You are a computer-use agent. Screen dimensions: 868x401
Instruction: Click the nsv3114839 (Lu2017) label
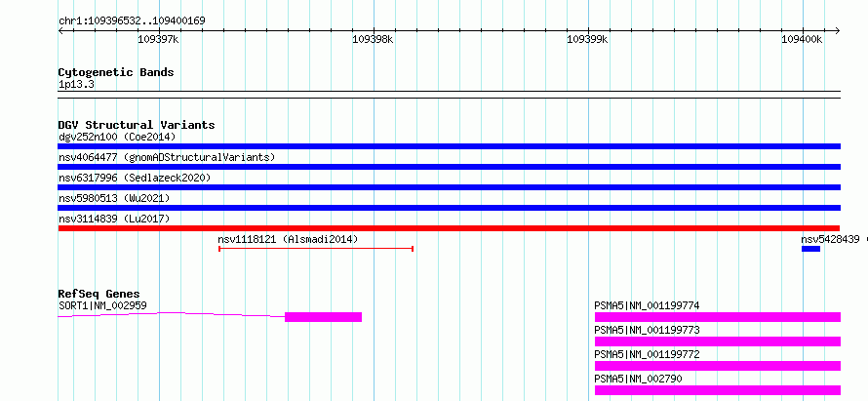point(114,219)
